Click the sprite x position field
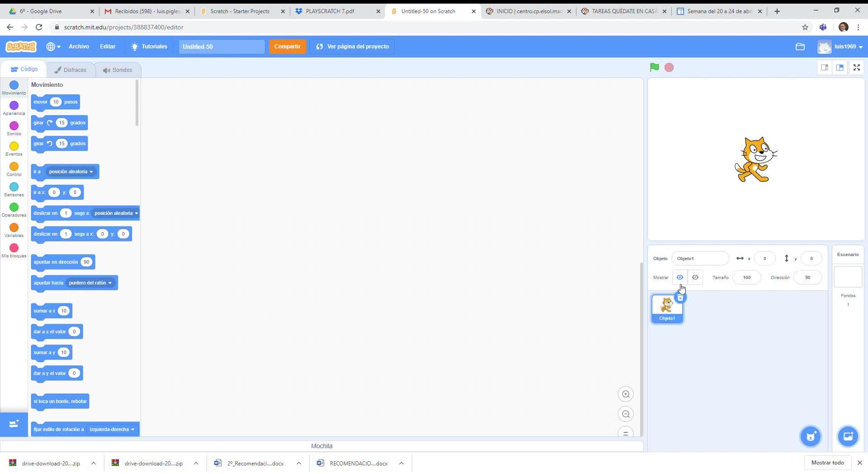The image size is (868, 474). [x=764, y=259]
